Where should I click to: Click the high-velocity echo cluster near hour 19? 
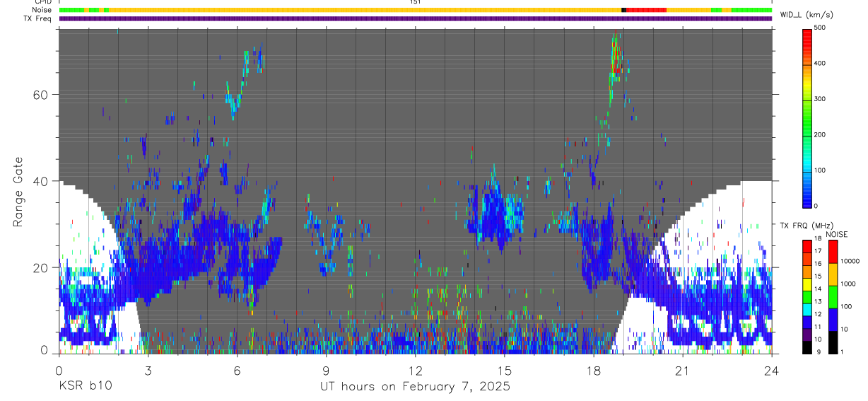[616, 58]
